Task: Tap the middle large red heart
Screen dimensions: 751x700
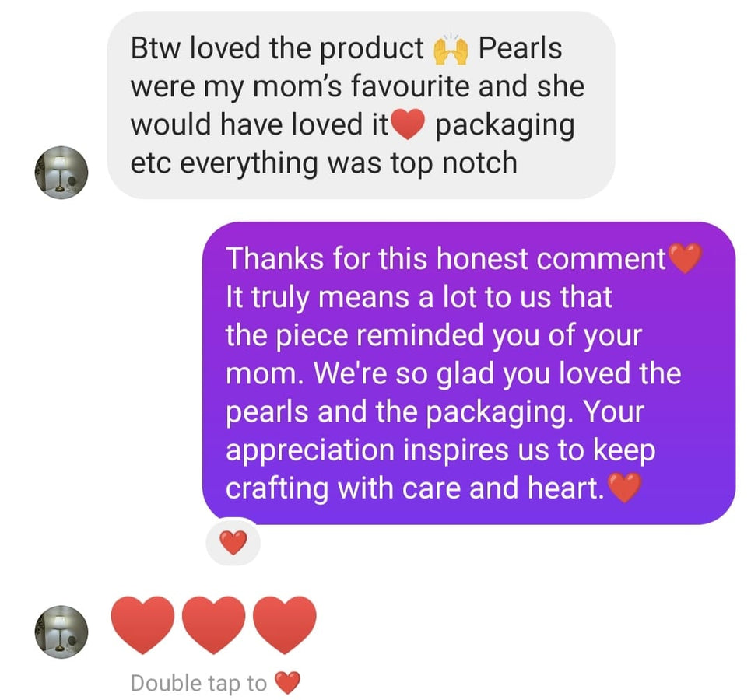Action: 213,625
